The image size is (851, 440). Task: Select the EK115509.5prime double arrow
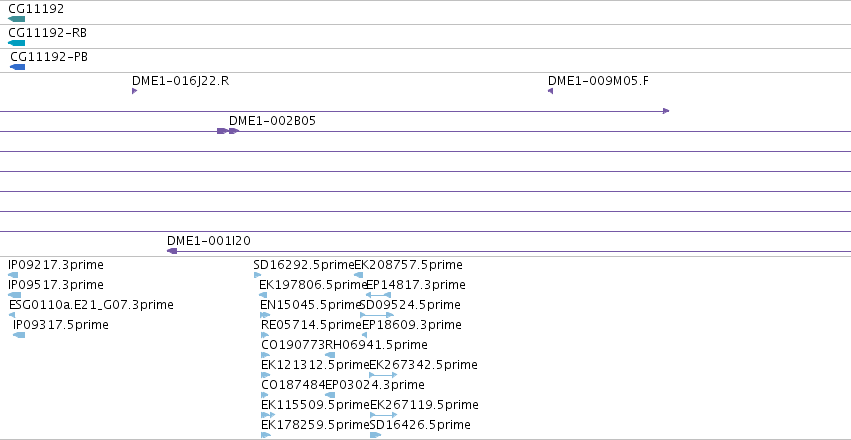pyautogui.click(x=268, y=415)
